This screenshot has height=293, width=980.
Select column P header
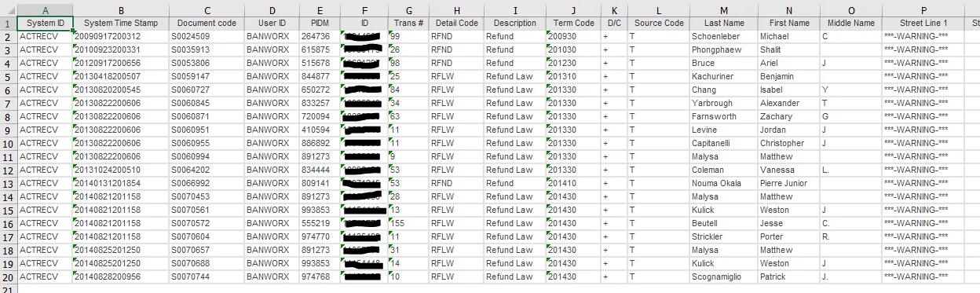923,10
